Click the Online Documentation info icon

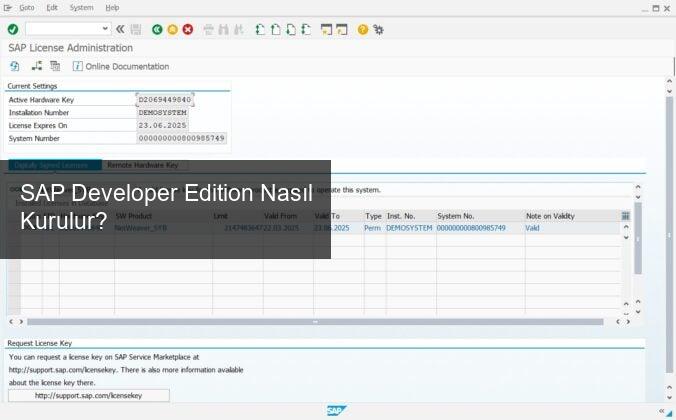tap(77, 66)
